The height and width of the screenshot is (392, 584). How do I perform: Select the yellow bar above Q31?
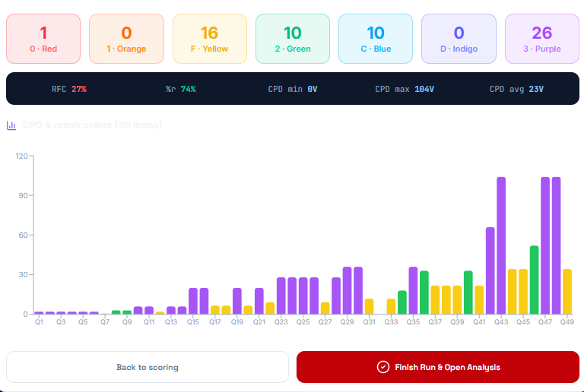click(x=369, y=306)
